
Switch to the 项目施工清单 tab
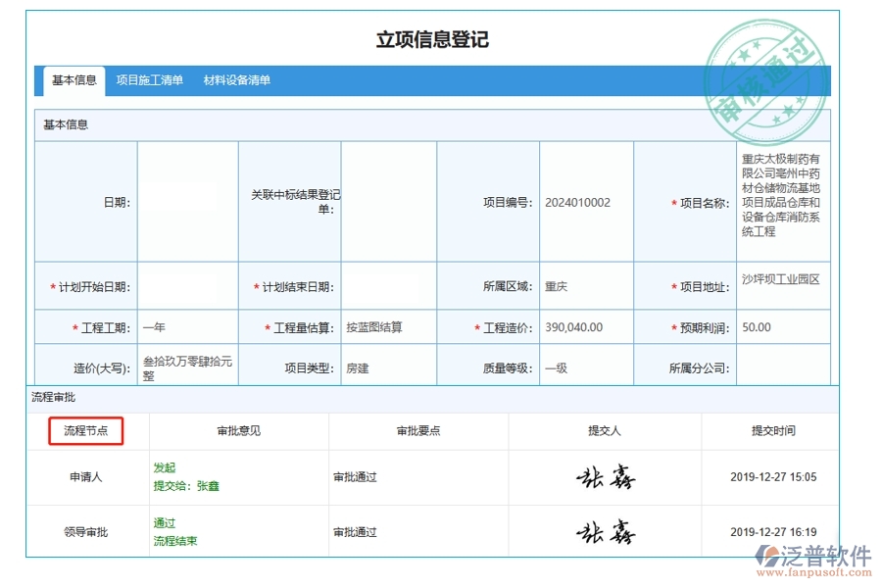pyautogui.click(x=148, y=80)
